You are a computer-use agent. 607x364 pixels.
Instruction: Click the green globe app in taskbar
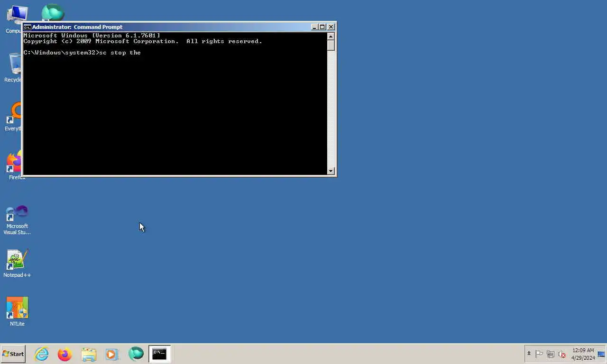[136, 354]
